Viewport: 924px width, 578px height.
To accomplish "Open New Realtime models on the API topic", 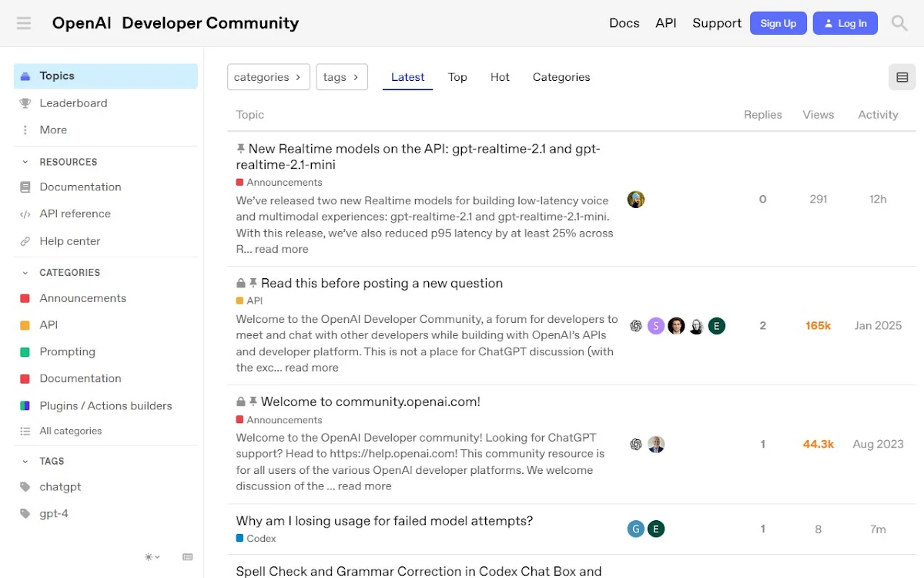I will 418,156.
